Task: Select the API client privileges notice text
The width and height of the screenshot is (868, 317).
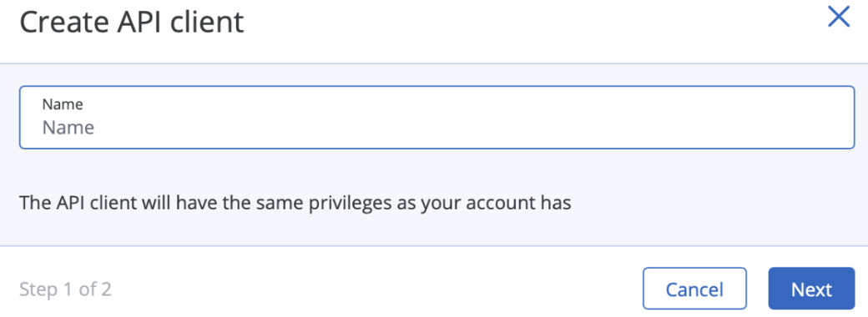Action: (x=295, y=203)
